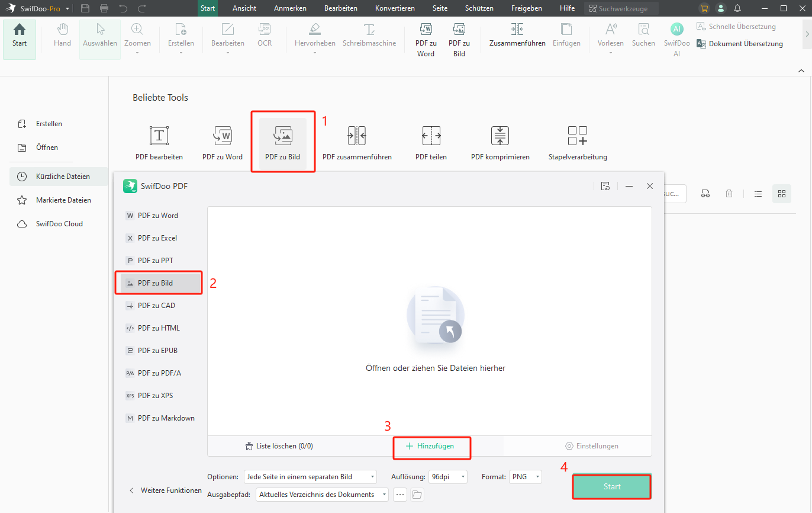Click the Erstellen ribbon icon
Viewport: 812px width, 513px height.
[x=181, y=38]
